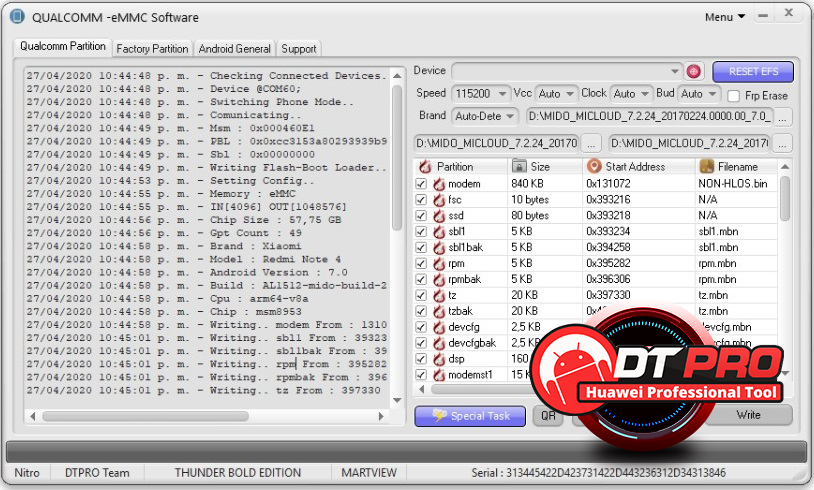This screenshot has width=814, height=490.
Task: Uncheck the sbl1 partition checkbox
Action: (421, 232)
